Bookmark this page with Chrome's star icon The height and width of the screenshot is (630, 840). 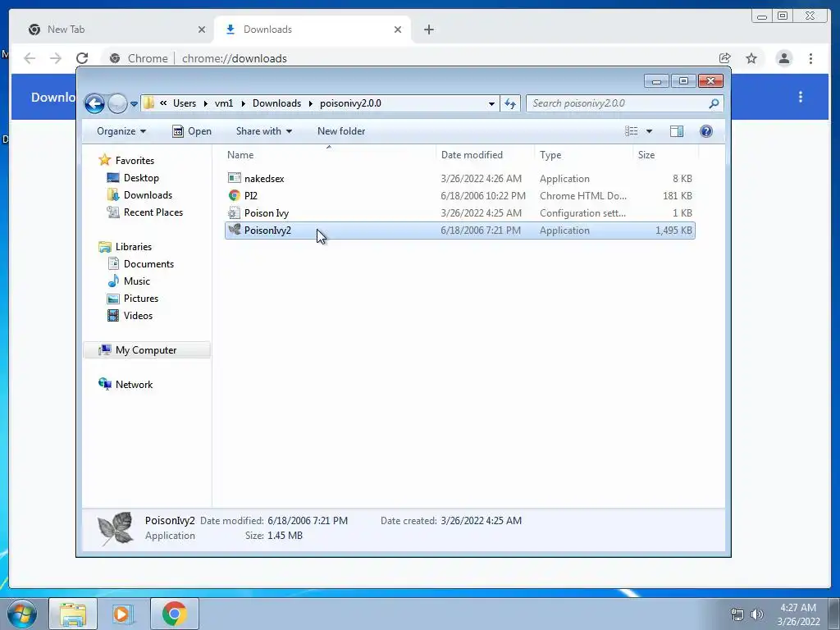tap(751, 58)
